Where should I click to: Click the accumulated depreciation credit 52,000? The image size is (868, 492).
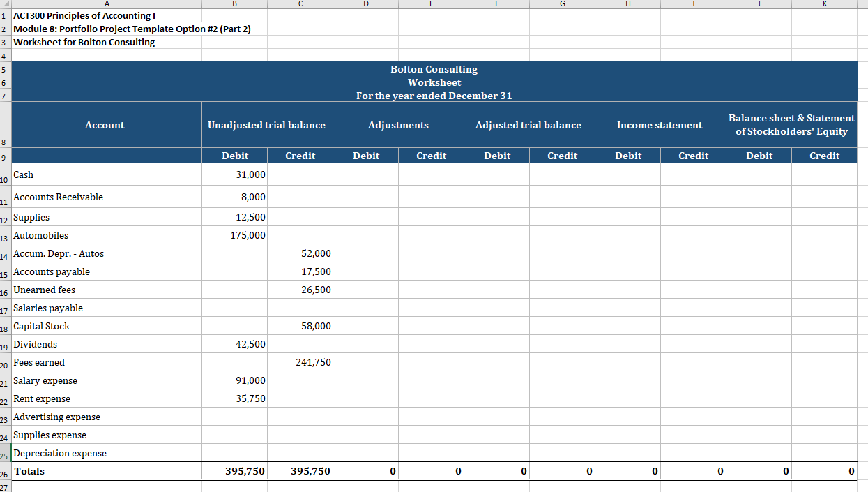(300, 253)
